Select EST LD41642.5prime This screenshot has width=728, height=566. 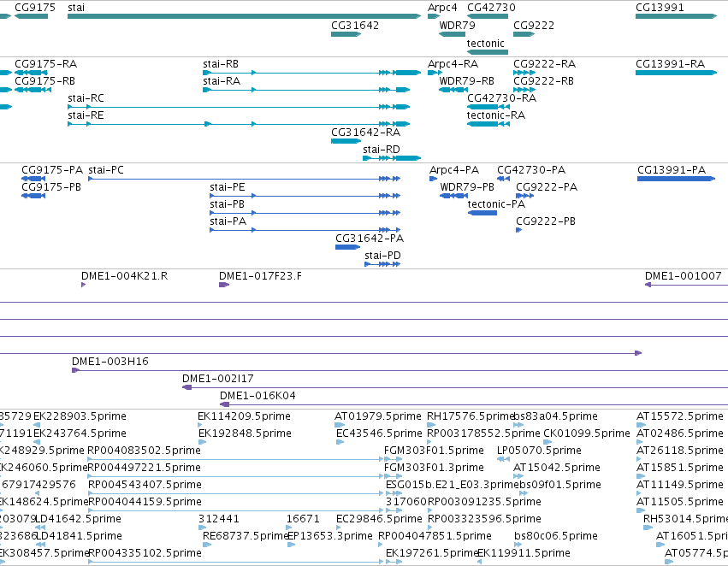78,519
